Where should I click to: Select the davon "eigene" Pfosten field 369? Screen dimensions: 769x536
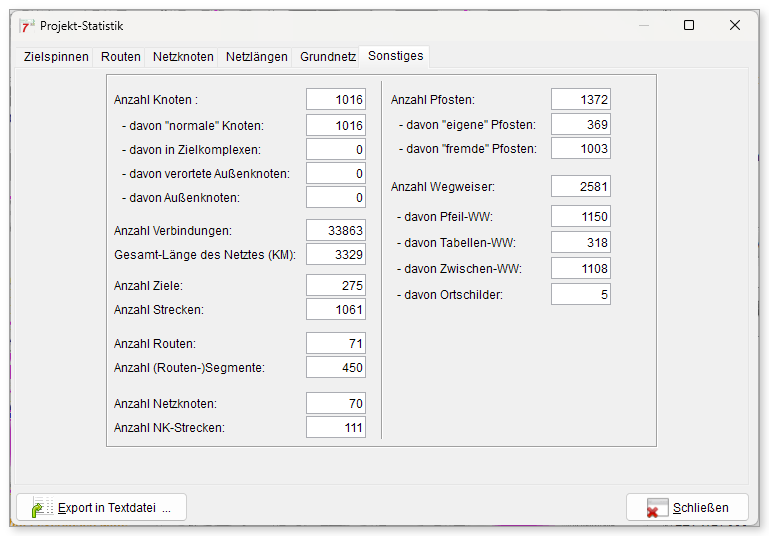tap(581, 125)
